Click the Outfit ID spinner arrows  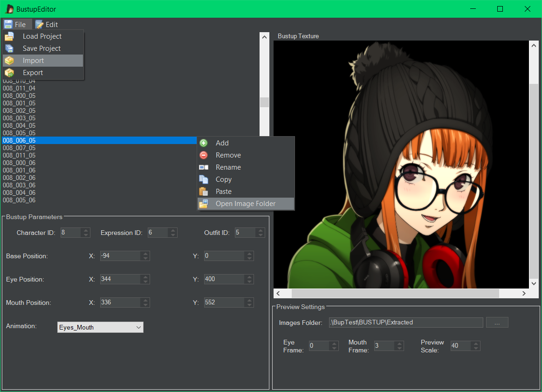(x=261, y=233)
